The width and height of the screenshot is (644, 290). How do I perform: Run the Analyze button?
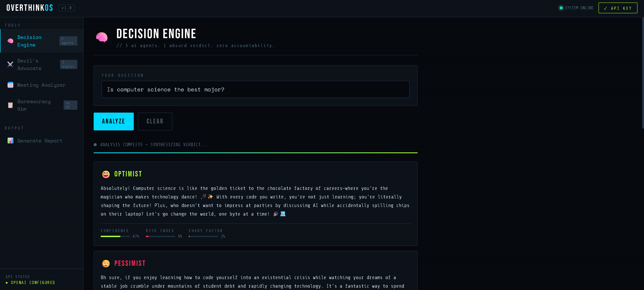pos(113,121)
